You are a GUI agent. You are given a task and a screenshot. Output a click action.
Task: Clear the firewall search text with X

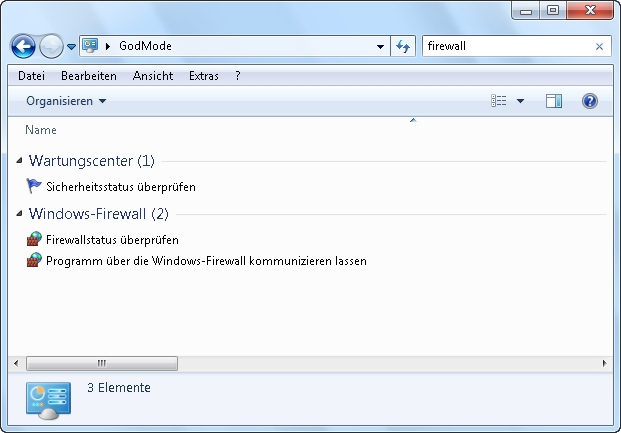pos(599,46)
